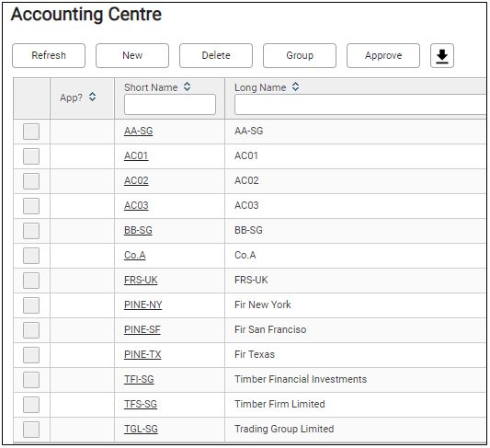Open the TFS-SG accounting centre link
Image resolution: width=490 pixels, height=448 pixels.
(141, 404)
